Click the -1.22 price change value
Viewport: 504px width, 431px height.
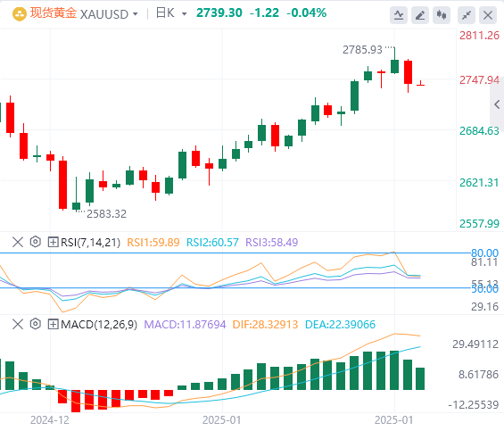[x=264, y=12]
